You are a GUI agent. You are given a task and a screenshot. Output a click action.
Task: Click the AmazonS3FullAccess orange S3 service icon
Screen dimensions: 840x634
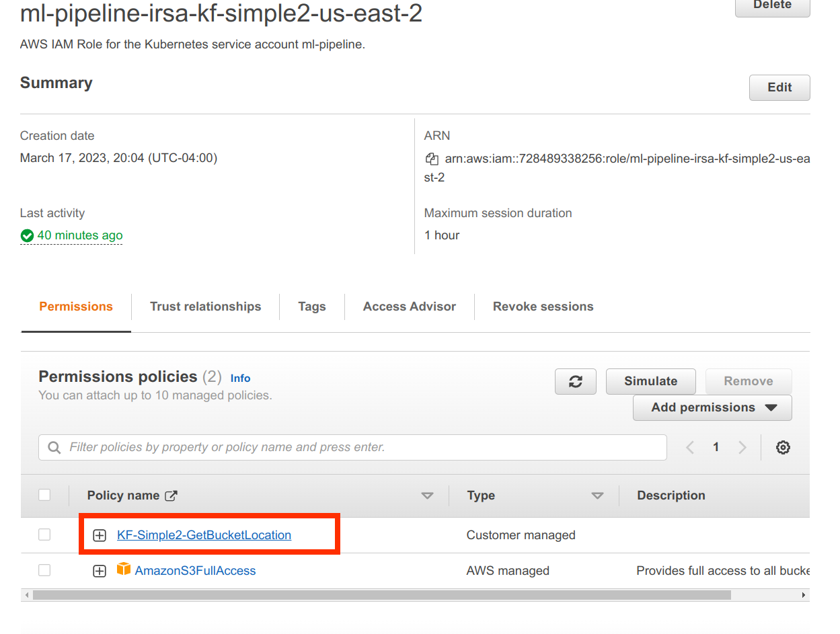point(124,569)
